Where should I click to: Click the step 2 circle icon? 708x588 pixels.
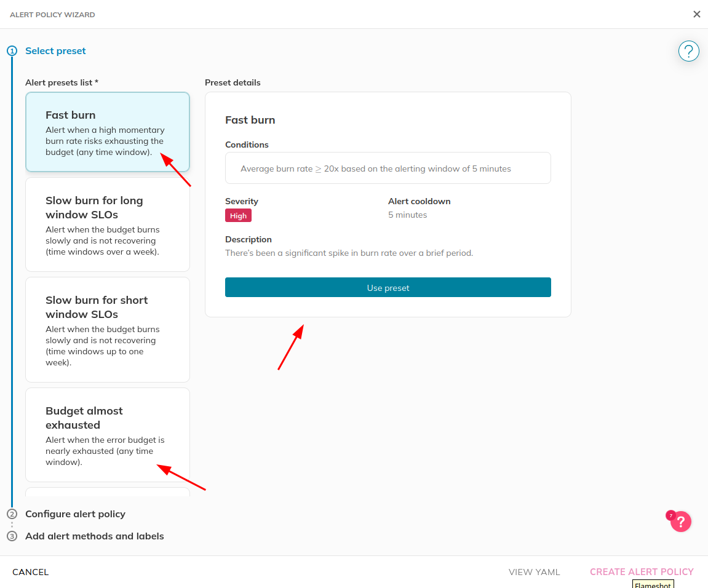[12, 514]
